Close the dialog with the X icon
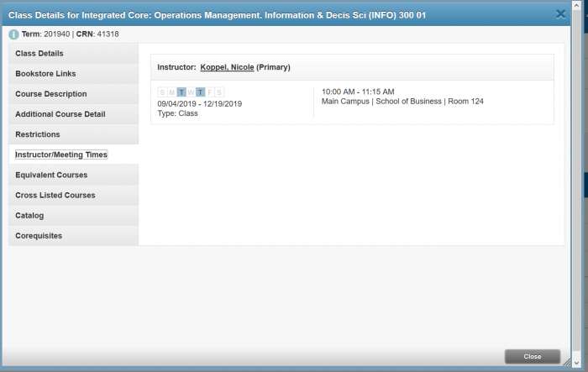This screenshot has height=372, width=588. (x=561, y=13)
